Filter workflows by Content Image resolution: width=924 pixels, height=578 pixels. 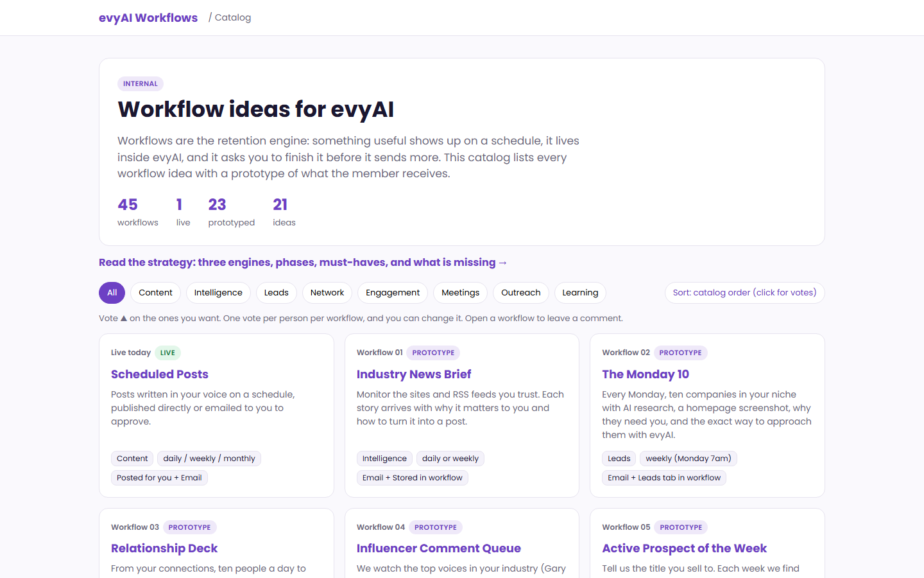point(155,293)
